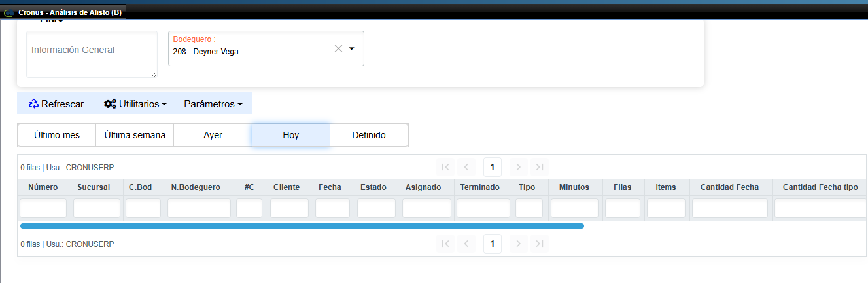The width and height of the screenshot is (868, 283).
Task: Sort by the N.Bodeguero column header
Action: tap(199, 187)
